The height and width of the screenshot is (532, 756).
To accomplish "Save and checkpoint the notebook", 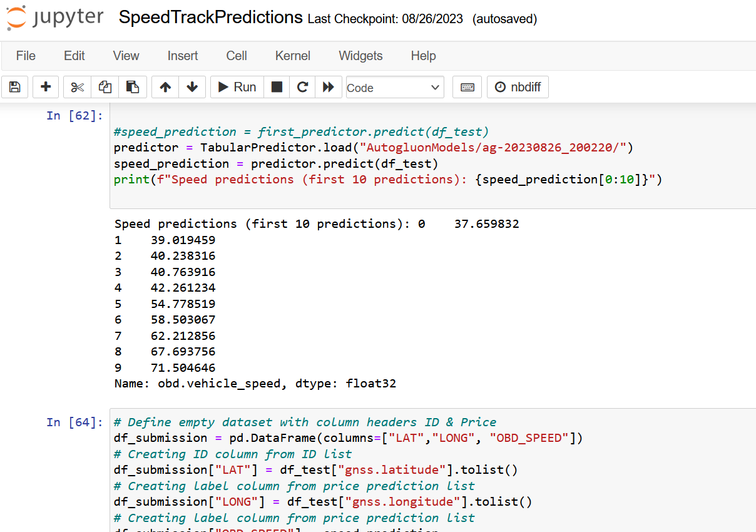I will (x=15, y=87).
